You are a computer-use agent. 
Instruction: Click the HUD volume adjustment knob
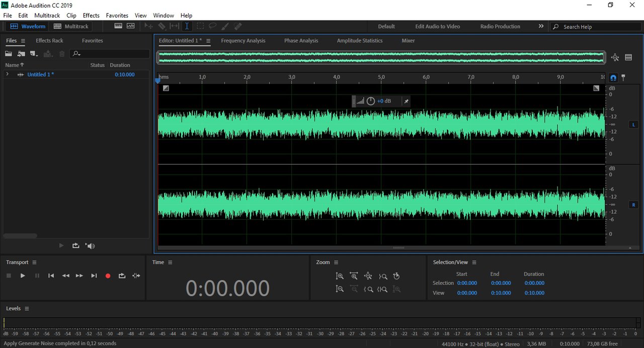coord(371,101)
